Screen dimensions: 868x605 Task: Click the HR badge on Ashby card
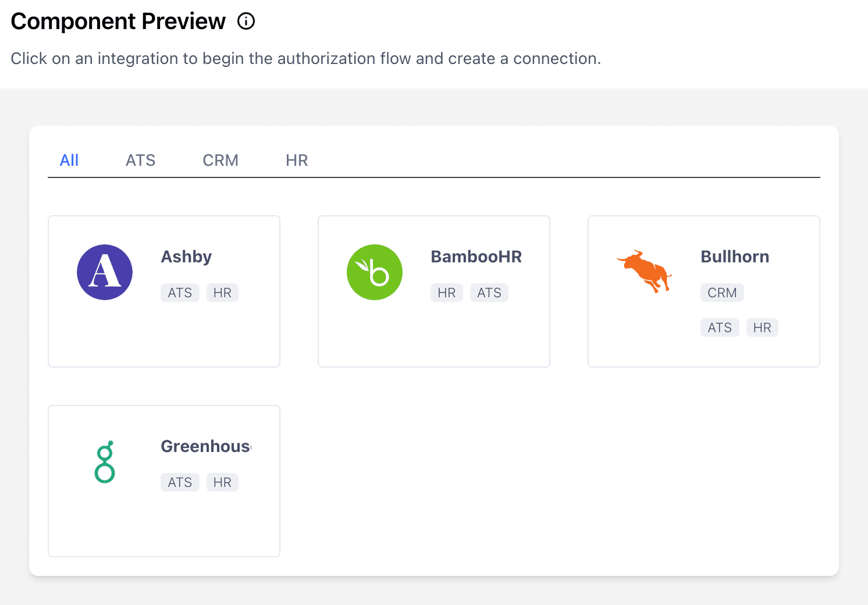coord(222,293)
